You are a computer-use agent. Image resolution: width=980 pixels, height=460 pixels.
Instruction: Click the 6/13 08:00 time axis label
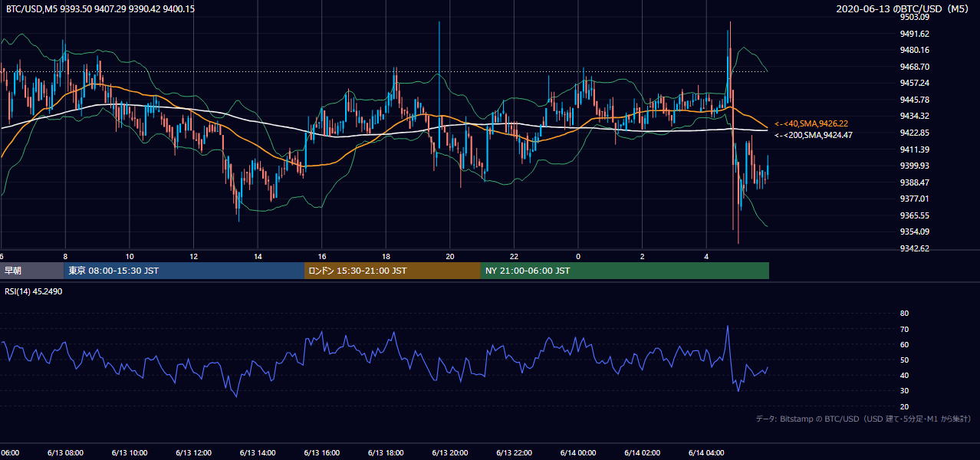(64, 453)
